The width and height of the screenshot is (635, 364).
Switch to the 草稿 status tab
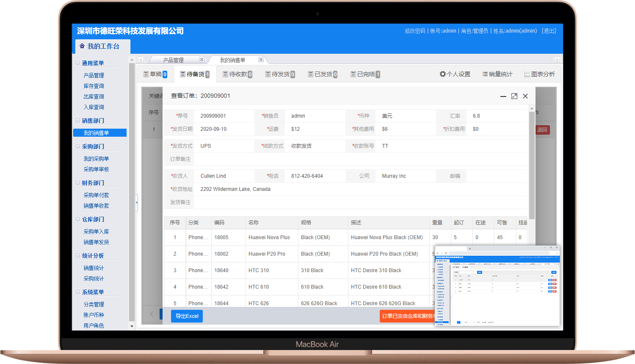(x=155, y=74)
